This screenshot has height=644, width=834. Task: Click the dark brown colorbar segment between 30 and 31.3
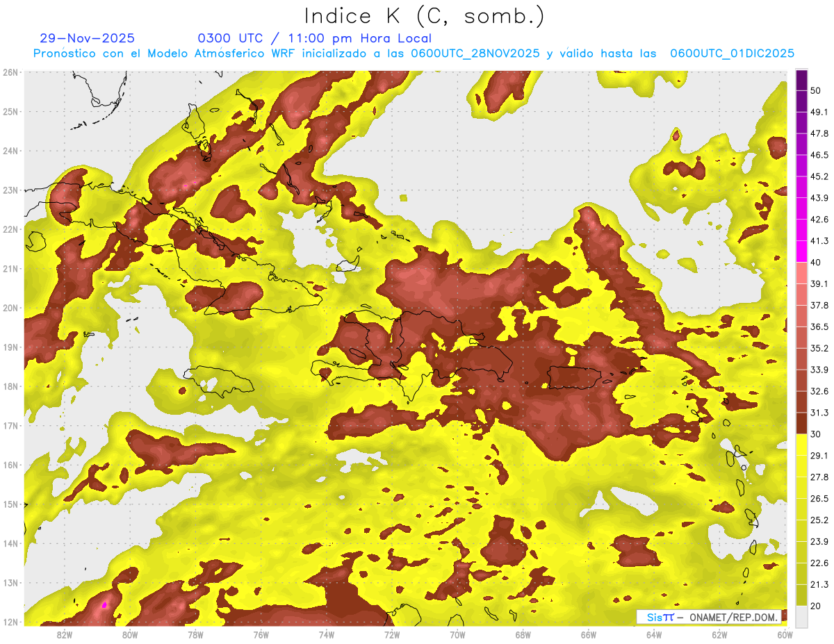[802, 423]
